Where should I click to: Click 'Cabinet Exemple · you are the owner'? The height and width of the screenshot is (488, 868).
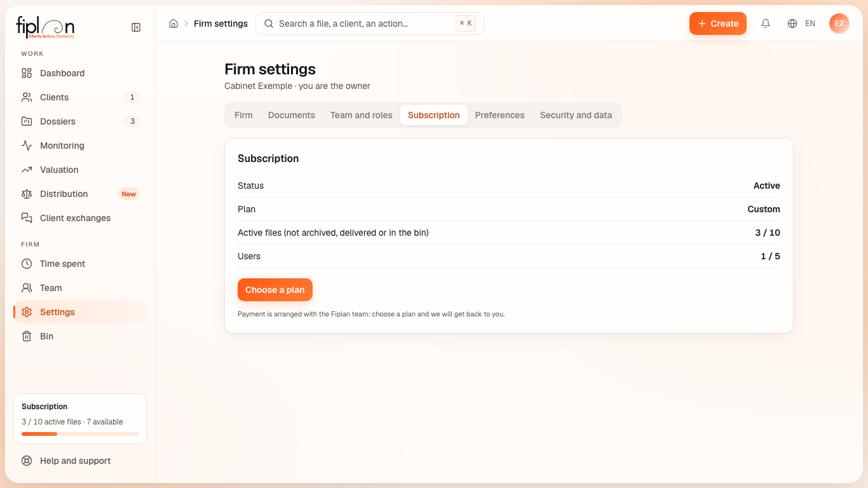point(297,86)
